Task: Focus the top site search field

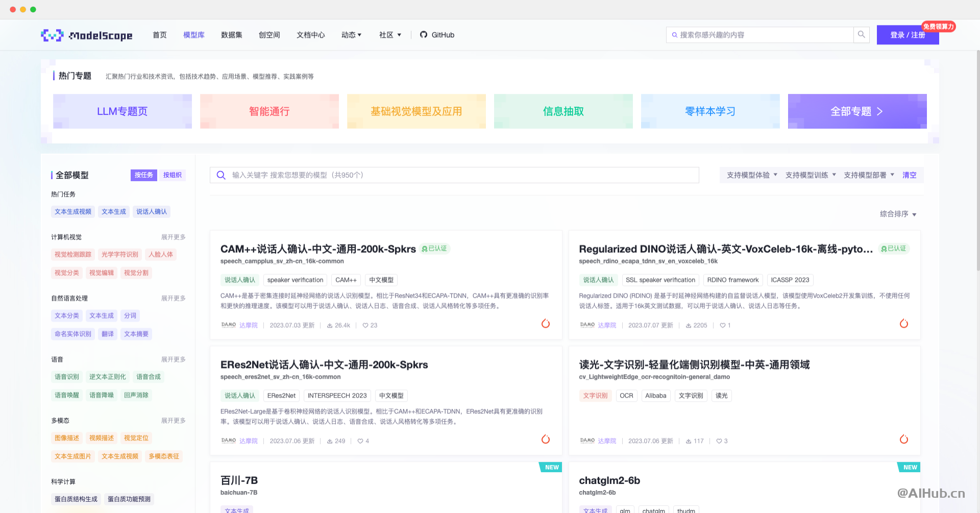Action: click(760, 35)
